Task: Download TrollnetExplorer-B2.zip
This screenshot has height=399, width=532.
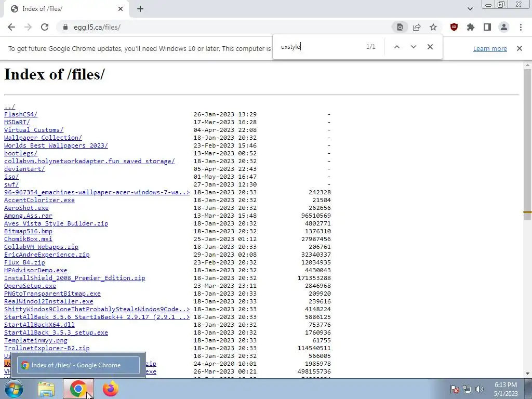Action: click(x=47, y=349)
